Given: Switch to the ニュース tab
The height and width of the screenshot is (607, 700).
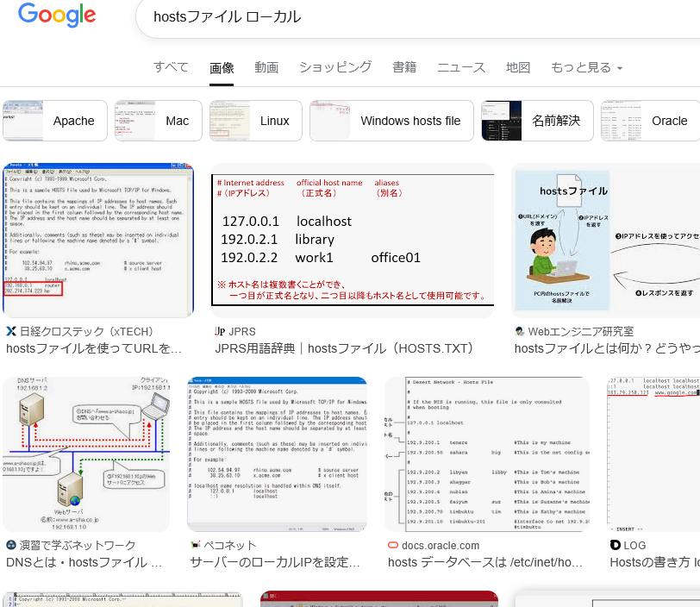Looking at the screenshot, I should click(461, 67).
